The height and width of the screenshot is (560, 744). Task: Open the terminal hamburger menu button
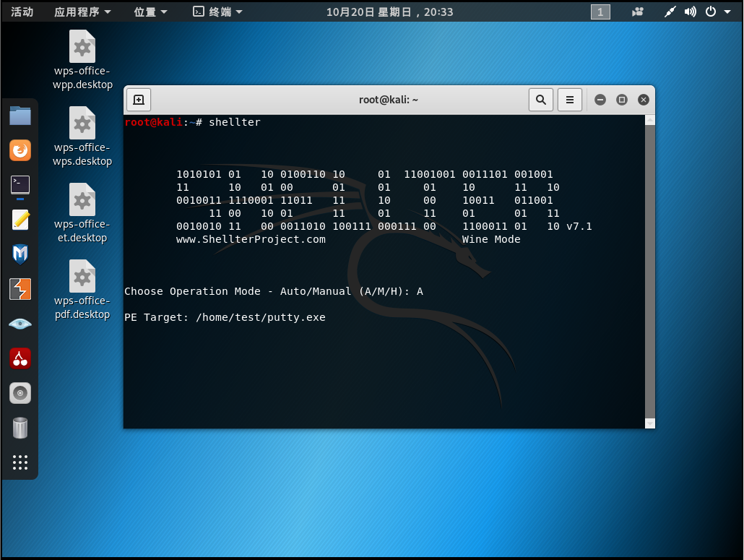(x=569, y=99)
